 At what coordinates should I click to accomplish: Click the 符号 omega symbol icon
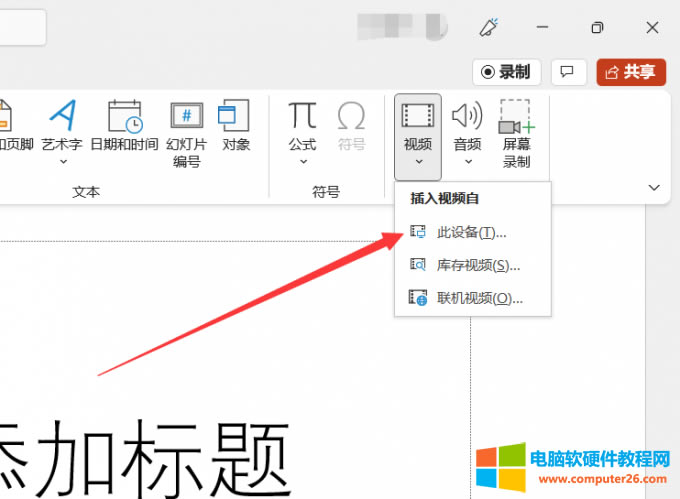tap(351, 117)
